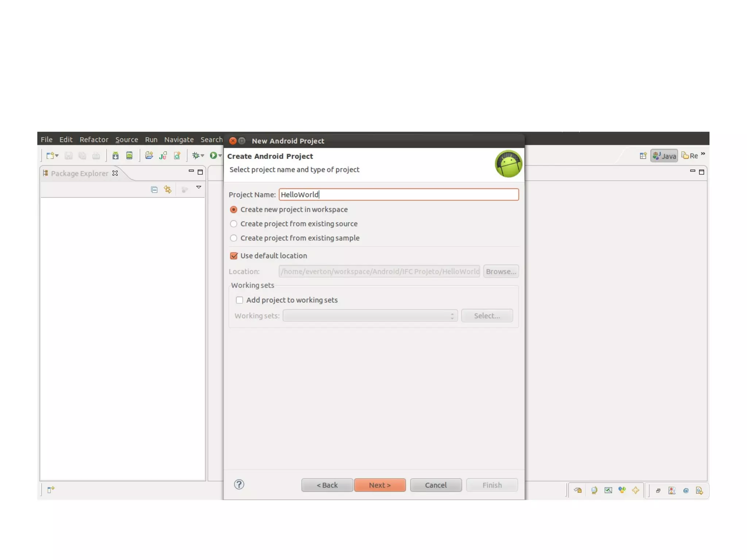Screen dimensions: 747x560
Task: Toggle Link with Editor arrows icon
Action: tap(168, 189)
